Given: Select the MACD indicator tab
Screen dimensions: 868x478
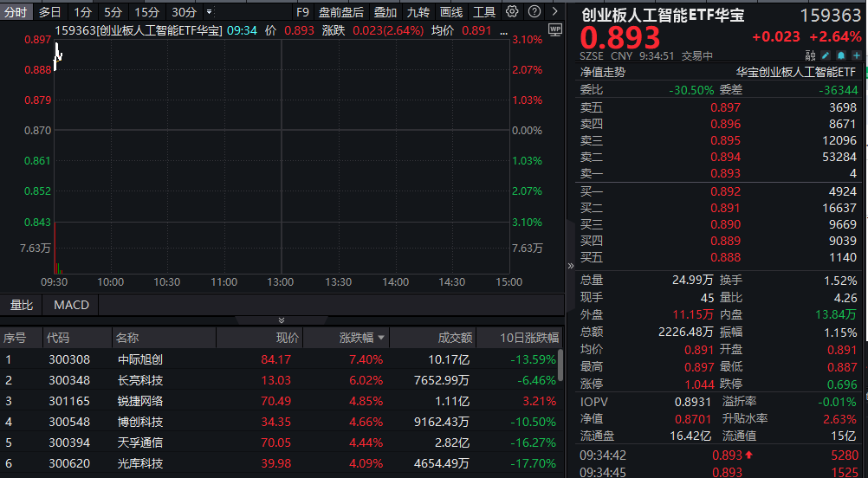Looking at the screenshot, I should (71, 305).
